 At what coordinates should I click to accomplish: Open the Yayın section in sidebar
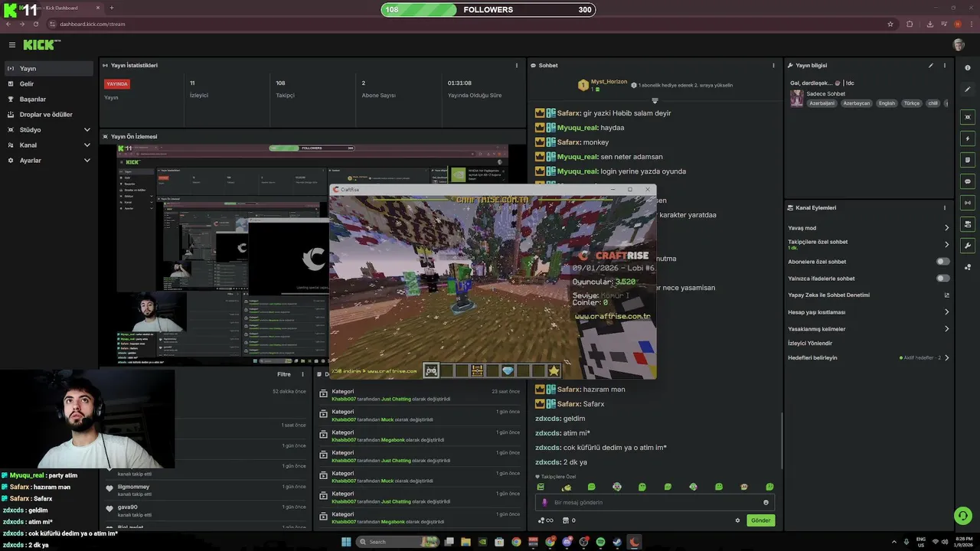tap(49, 68)
